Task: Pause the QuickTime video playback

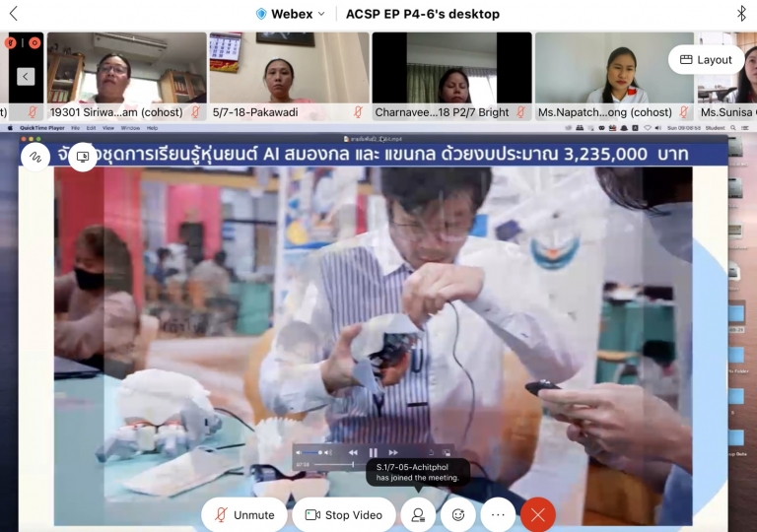Action: (374, 452)
